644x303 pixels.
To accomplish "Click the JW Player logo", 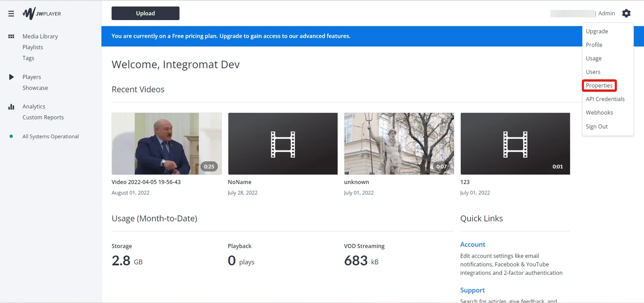I will coord(42,14).
